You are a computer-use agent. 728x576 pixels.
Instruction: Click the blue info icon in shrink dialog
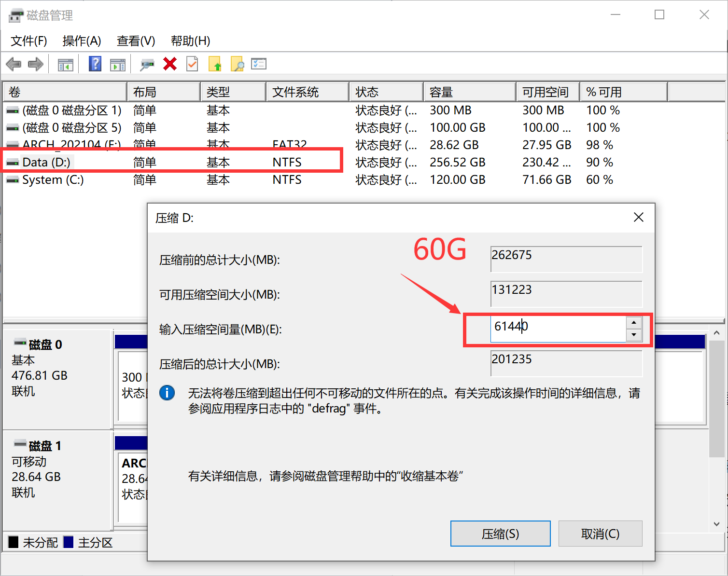pos(167,393)
